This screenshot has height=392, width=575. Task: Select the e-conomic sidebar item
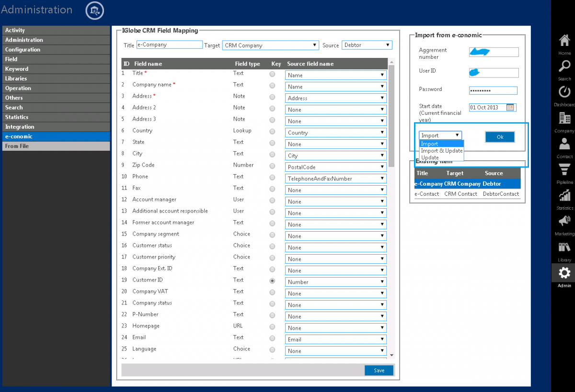tap(56, 136)
